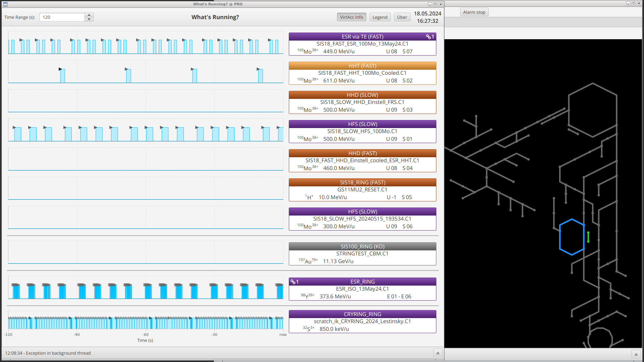The height and width of the screenshot is (362, 644).
Task: Click the ESR via TE pulse timeline chart
Action: (x=146, y=43)
